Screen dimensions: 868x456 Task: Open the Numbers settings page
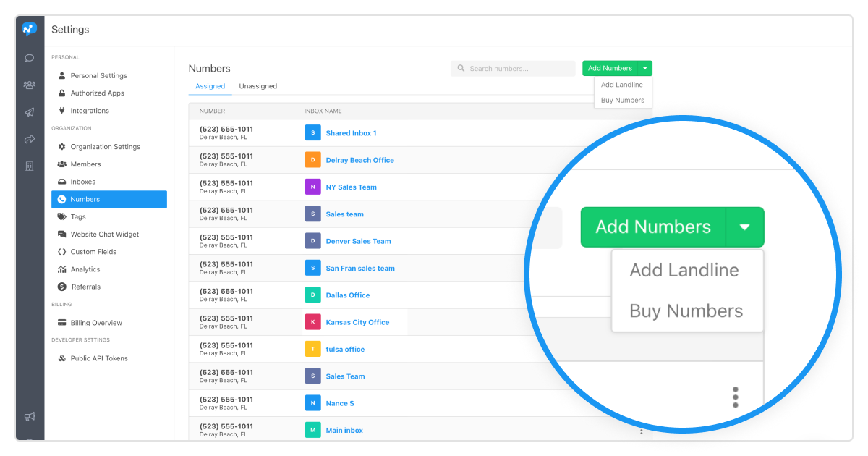tap(109, 199)
